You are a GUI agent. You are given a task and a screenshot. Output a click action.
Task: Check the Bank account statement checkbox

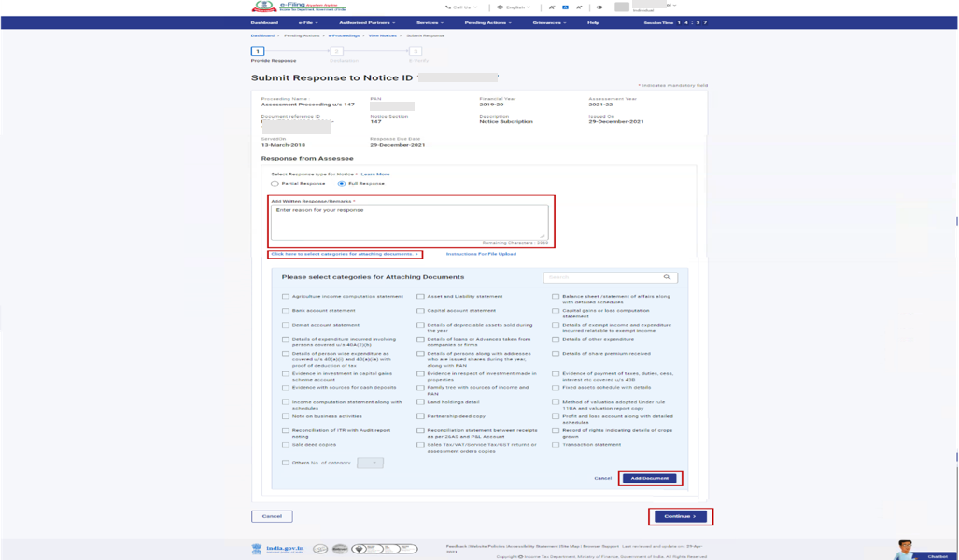pos(286,311)
